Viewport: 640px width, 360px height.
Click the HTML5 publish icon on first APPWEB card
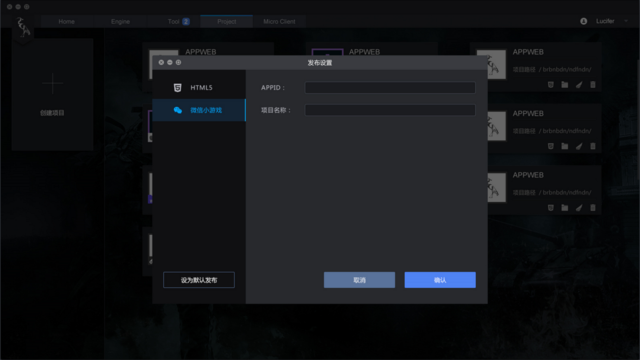pos(551,84)
